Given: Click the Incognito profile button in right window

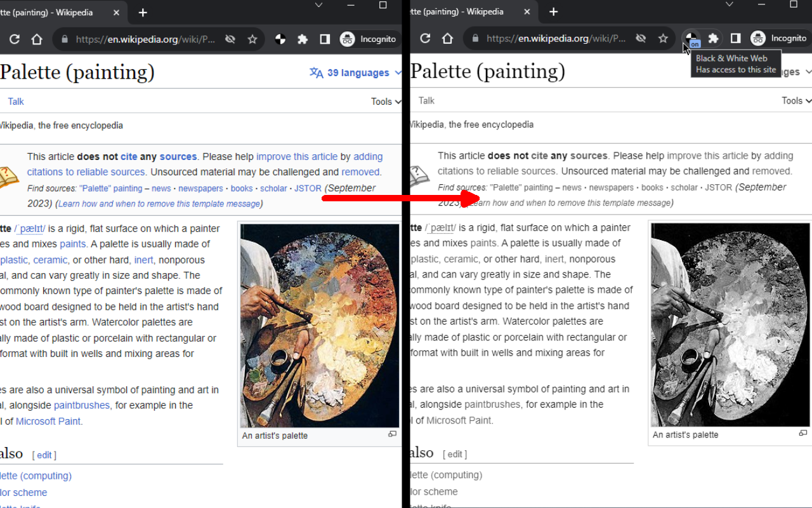Looking at the screenshot, I should (779, 39).
